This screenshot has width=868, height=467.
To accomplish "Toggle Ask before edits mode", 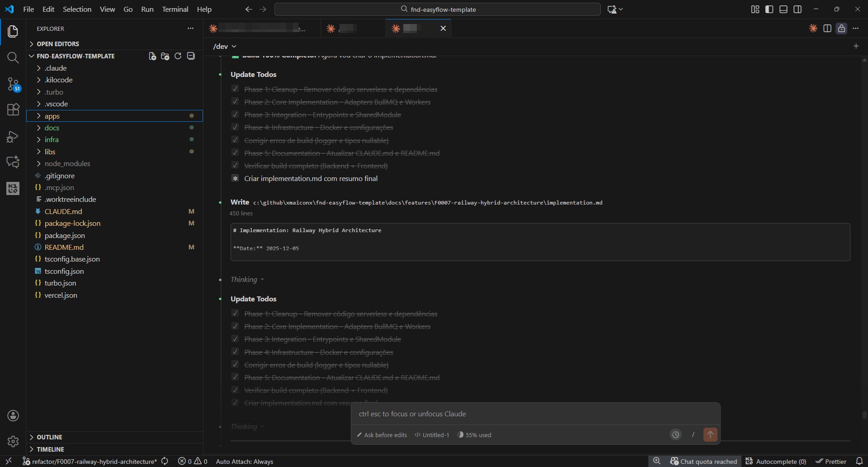I will [x=381, y=435].
